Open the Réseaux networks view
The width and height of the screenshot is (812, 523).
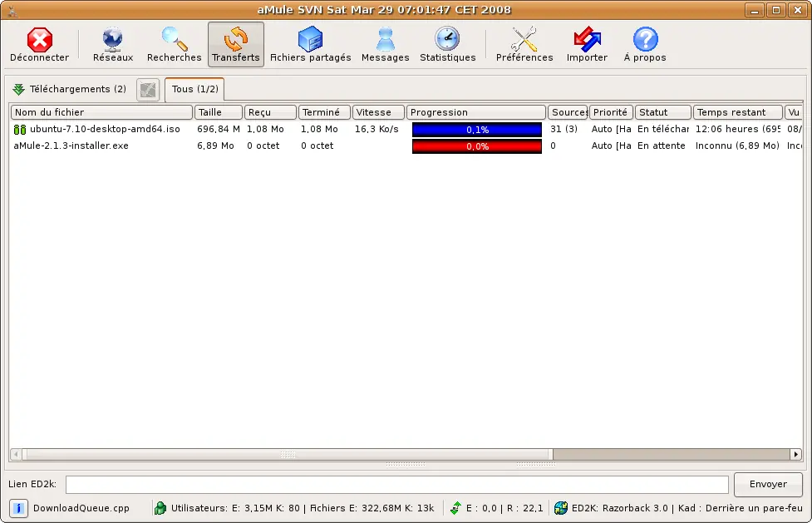pos(113,45)
